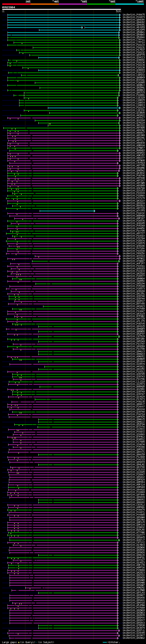
Task: Select the UniRef100_O24045 label
Action: [134, 633]
